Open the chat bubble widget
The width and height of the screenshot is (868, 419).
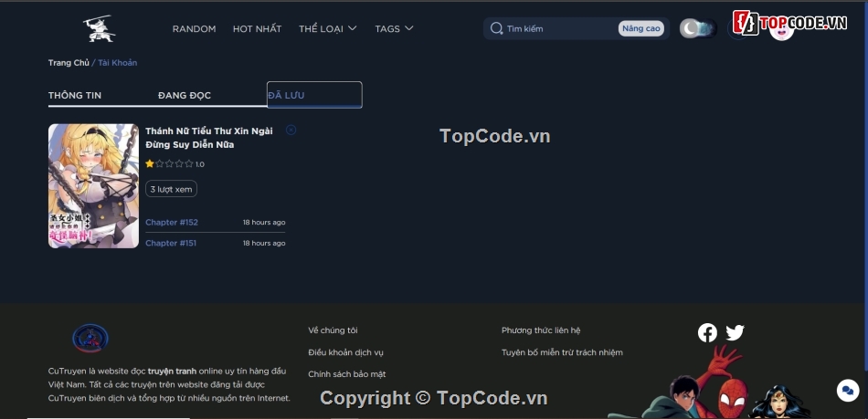coord(848,391)
